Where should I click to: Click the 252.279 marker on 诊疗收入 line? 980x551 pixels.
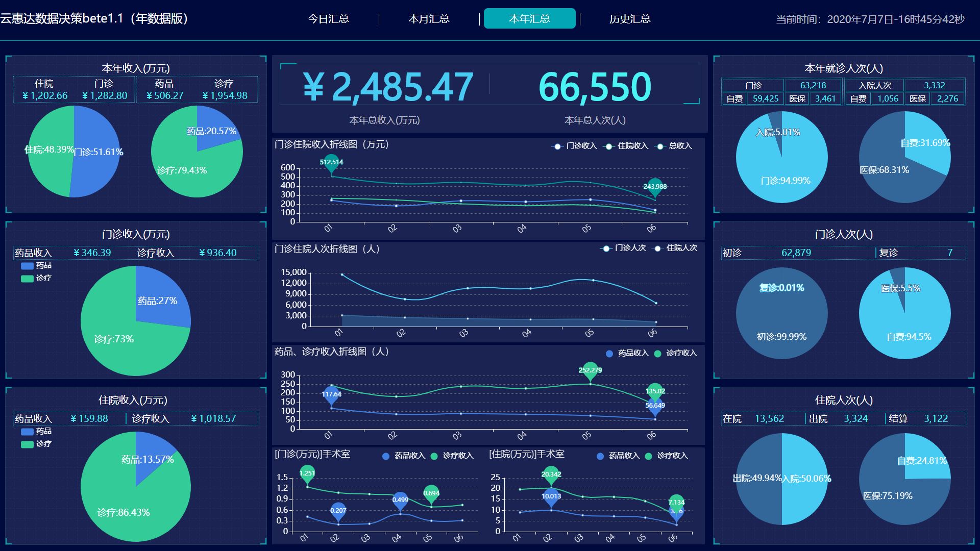pyautogui.click(x=590, y=370)
